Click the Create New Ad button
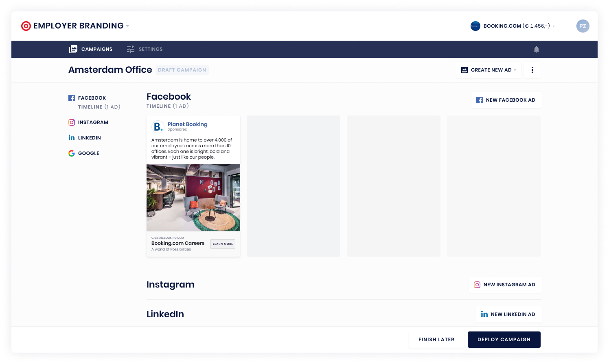Screen dimensions: 609x364 (489, 70)
